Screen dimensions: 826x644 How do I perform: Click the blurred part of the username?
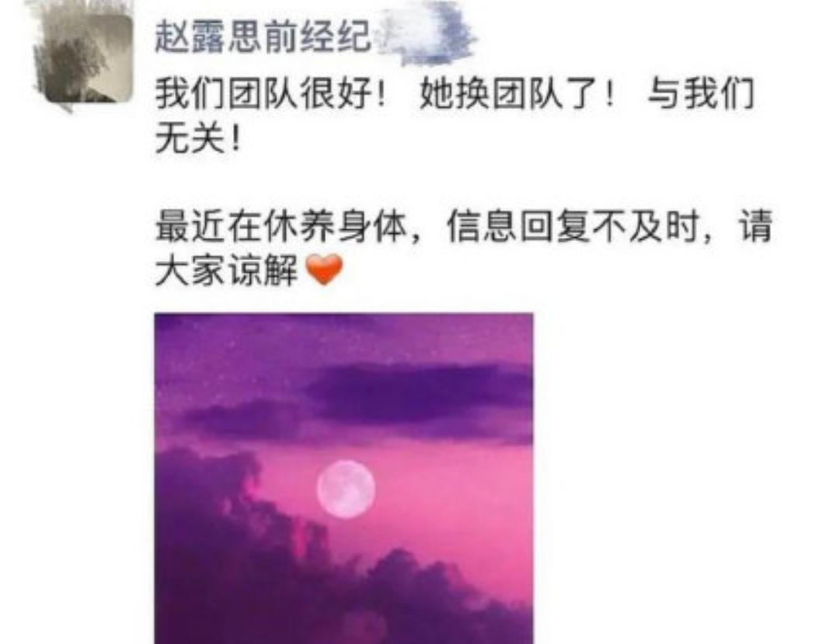point(426,36)
